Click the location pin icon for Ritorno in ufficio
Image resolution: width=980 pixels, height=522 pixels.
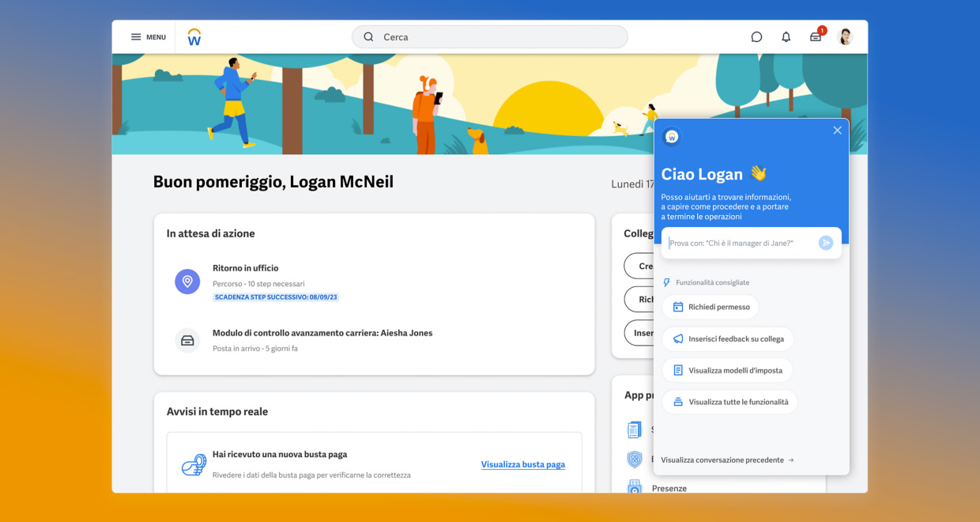tap(187, 282)
